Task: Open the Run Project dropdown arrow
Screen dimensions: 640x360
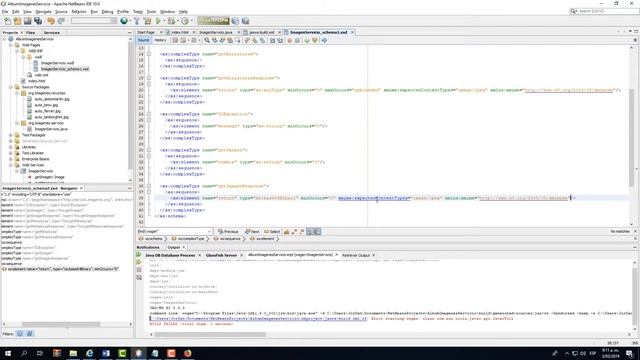Action: point(164,21)
